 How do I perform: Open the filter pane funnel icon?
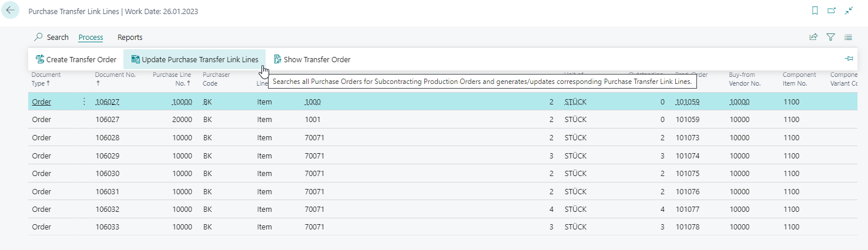pos(831,37)
